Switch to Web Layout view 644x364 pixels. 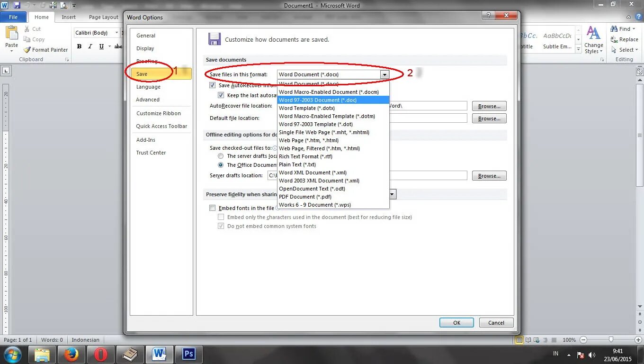click(537, 340)
